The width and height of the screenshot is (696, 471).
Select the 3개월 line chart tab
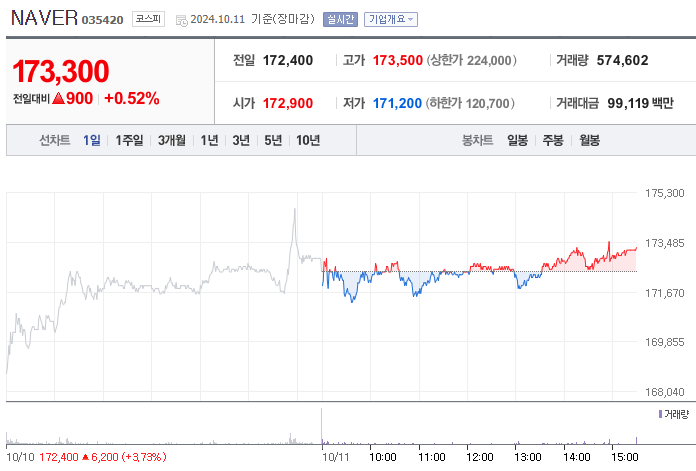(172, 140)
